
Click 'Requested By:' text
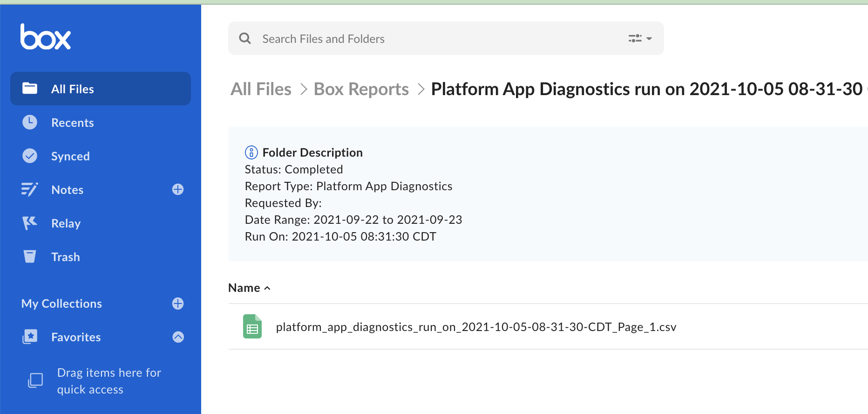coord(283,203)
